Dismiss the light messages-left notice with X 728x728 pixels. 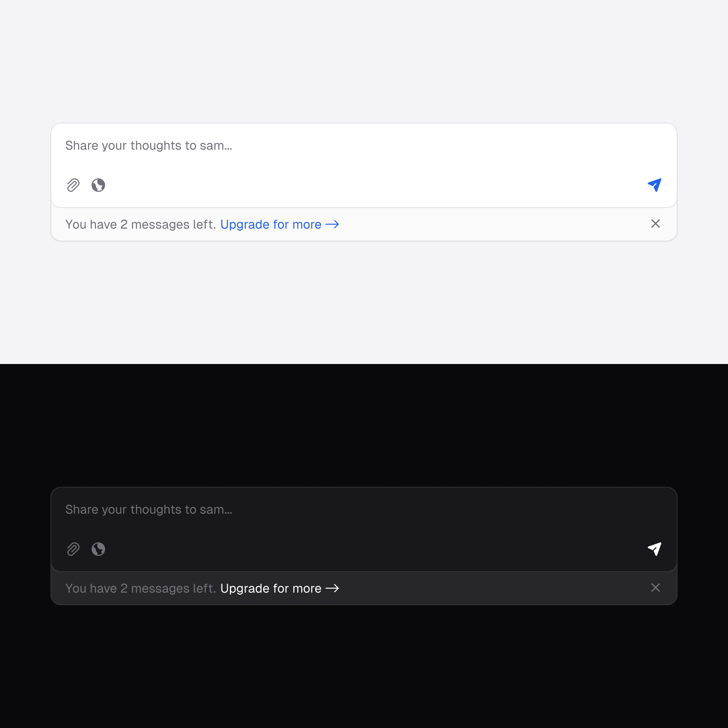pyautogui.click(x=656, y=223)
